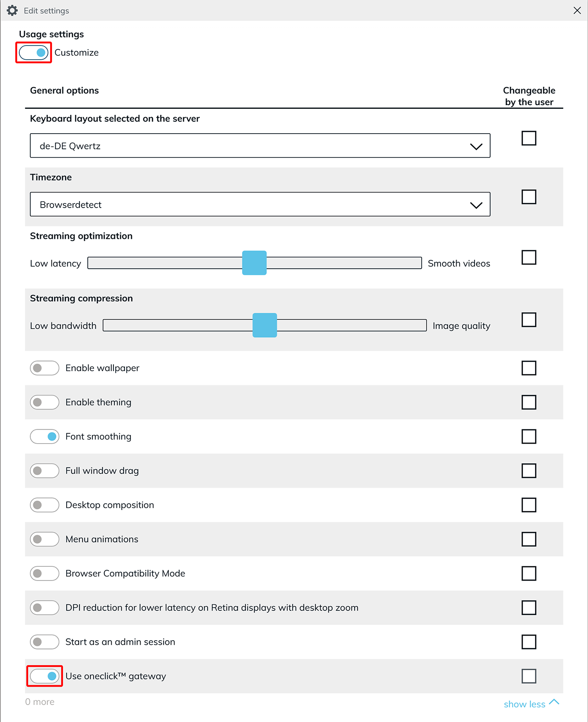588x722 pixels.
Task: Turn off Use oneclick gateway toggle
Action: [45, 676]
